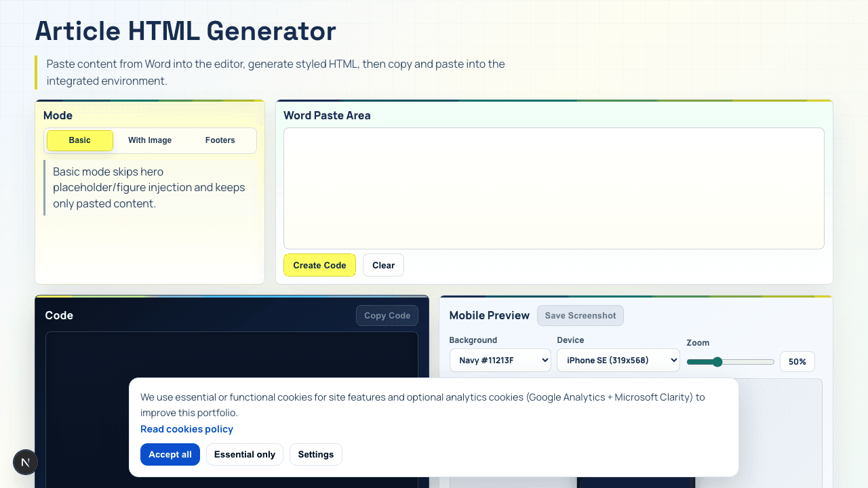Switch to Footers mode
This screenshot has width=868, height=488.
coord(220,140)
